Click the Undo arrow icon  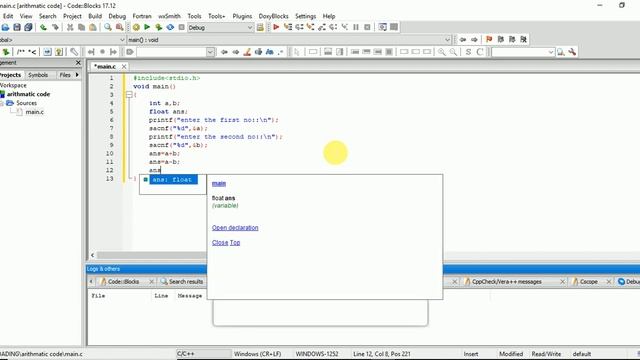point(43,27)
